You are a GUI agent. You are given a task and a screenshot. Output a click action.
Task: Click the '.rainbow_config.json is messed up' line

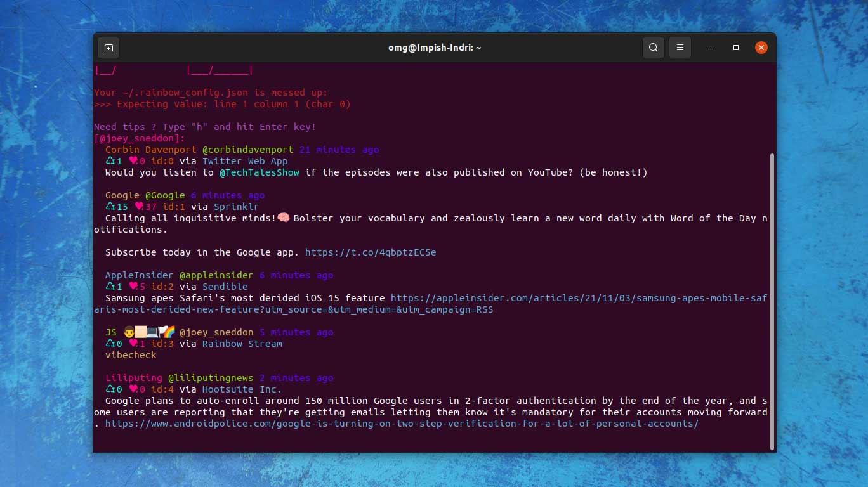tap(211, 93)
